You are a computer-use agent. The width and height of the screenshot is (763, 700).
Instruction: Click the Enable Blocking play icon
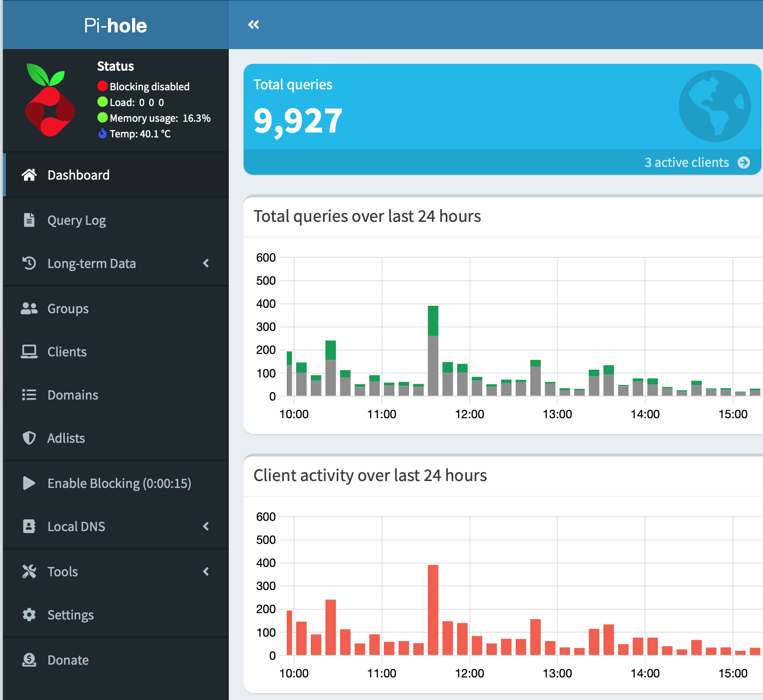(x=29, y=483)
